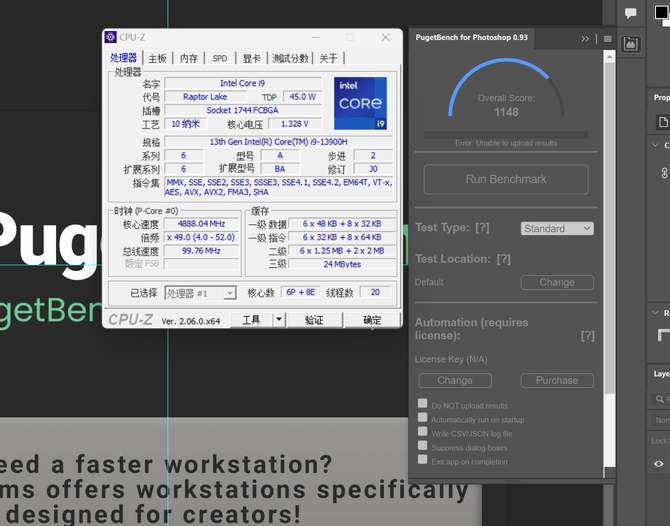Open the PugetBench panel hamburger menu

tap(607, 39)
